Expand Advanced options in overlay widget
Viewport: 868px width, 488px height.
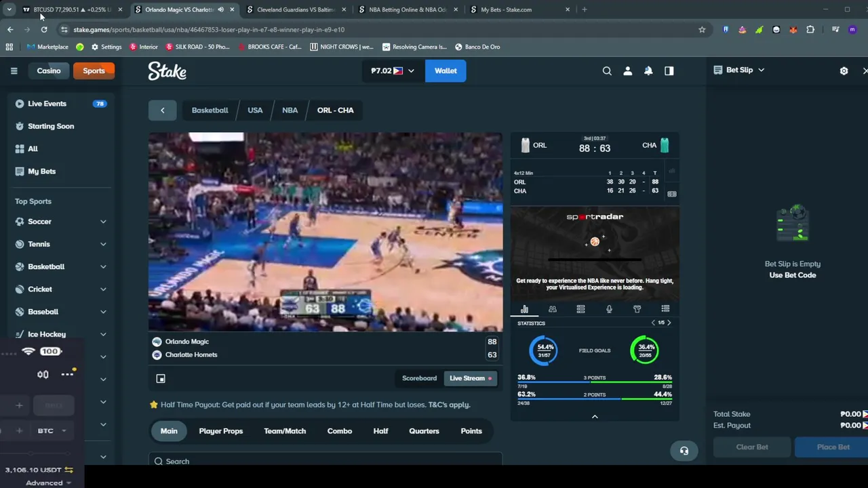point(48,483)
